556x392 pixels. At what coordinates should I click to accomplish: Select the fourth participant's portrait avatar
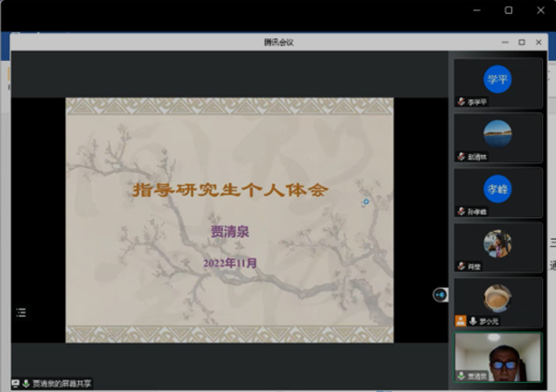(497, 244)
